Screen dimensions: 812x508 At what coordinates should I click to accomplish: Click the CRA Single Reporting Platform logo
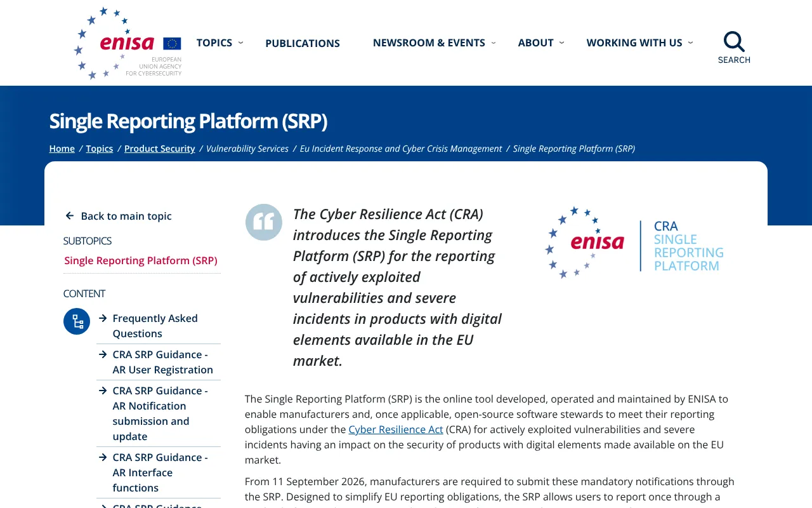(x=634, y=243)
